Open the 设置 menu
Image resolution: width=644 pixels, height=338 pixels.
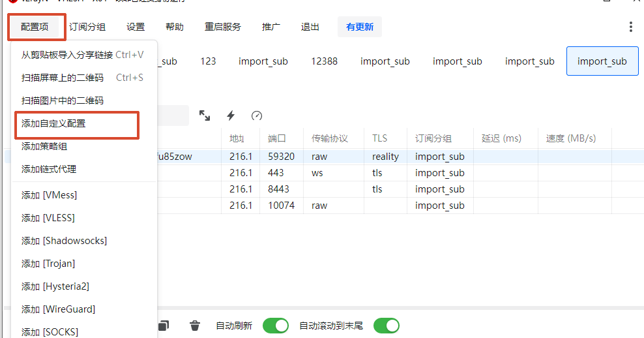point(136,27)
